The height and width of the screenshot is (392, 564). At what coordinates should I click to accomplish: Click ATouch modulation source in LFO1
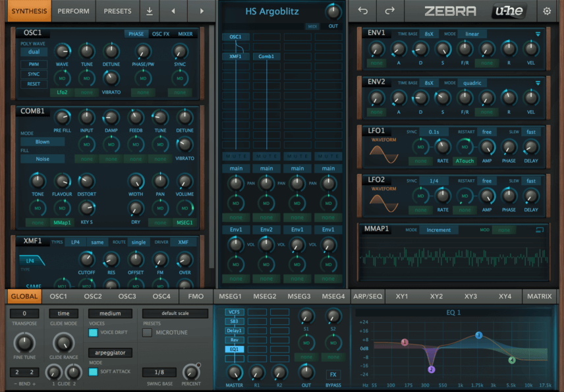[465, 161]
